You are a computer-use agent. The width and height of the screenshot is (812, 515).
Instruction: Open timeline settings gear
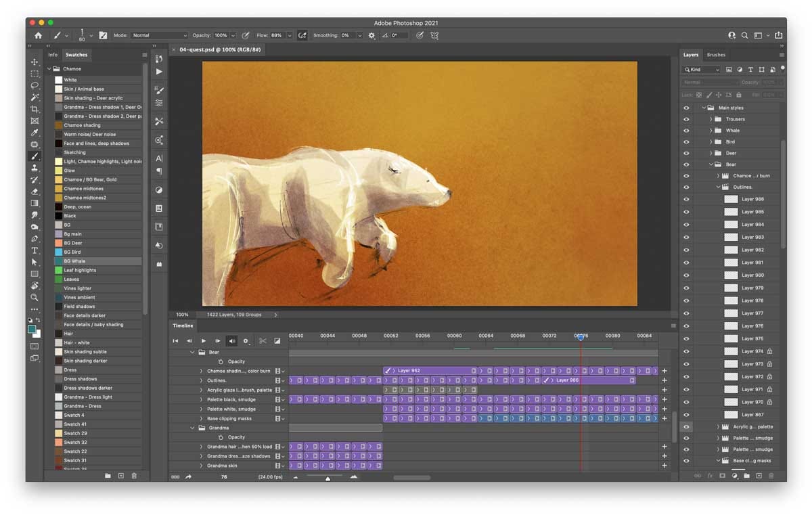pyautogui.click(x=246, y=341)
